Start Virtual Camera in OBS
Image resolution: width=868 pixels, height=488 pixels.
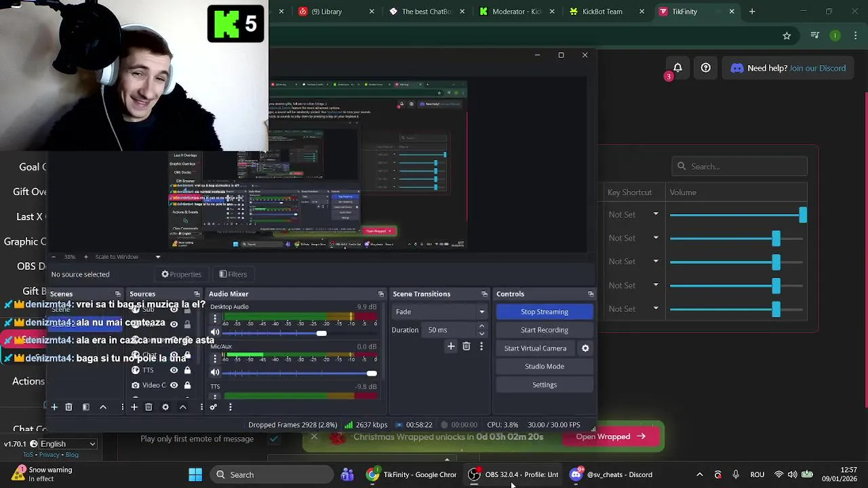[535, 348]
